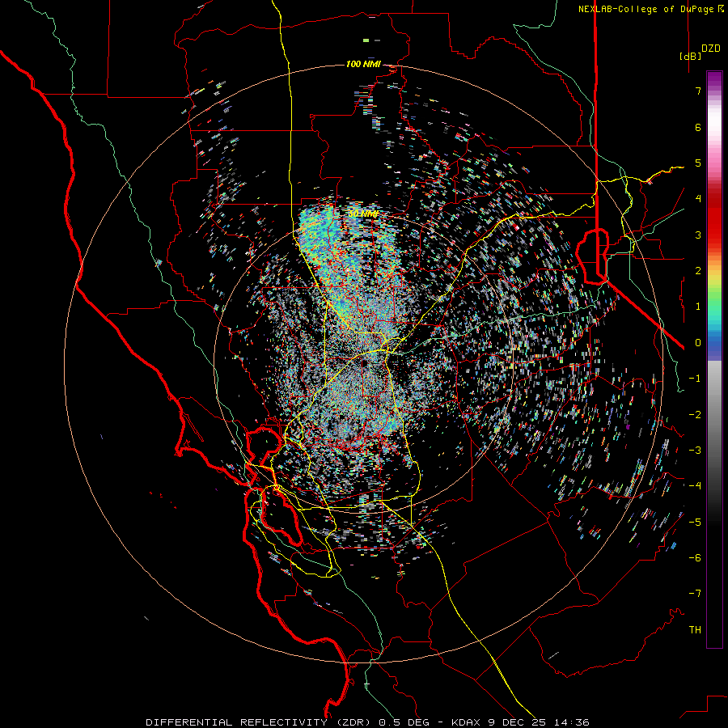The image size is (728, 728).
Task: Click "0.5 DEG" elevation text in caption
Action: [x=404, y=722]
